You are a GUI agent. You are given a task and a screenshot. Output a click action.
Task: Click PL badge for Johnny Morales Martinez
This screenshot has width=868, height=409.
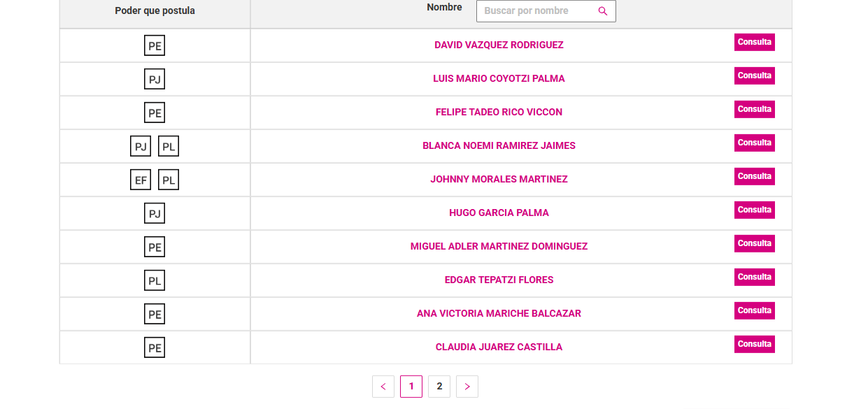tap(169, 180)
